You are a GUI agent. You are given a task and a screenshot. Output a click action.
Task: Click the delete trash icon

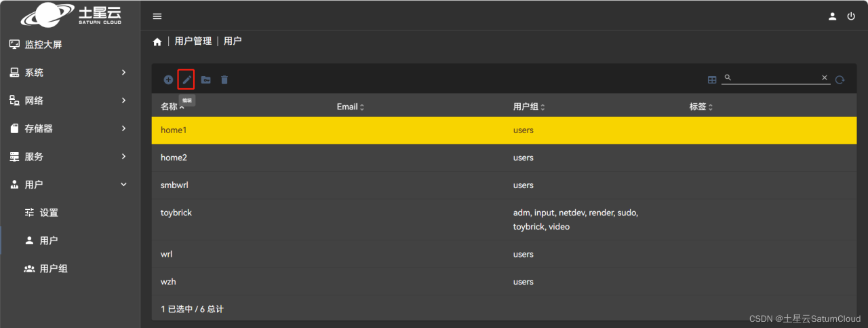click(224, 79)
